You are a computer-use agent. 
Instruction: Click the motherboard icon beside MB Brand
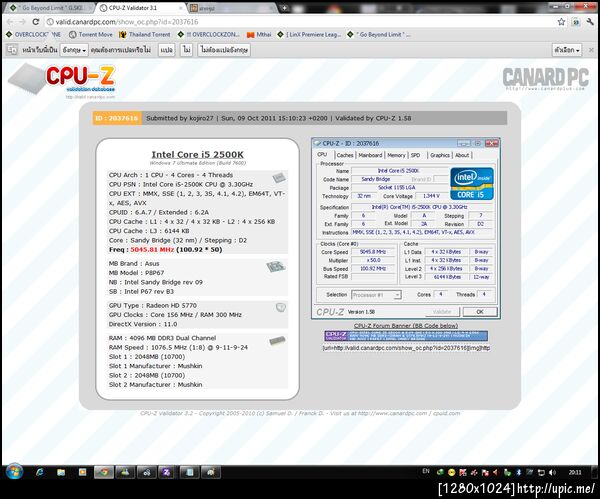click(276, 267)
